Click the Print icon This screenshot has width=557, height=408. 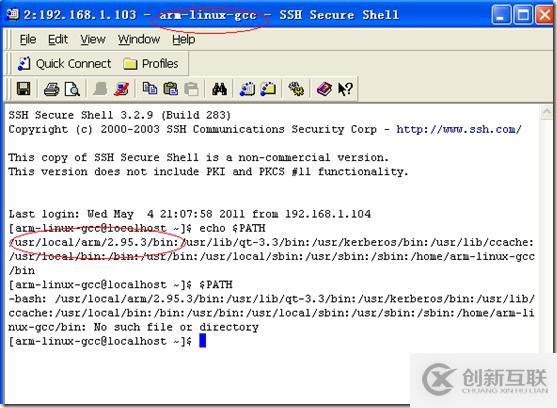click(52, 89)
